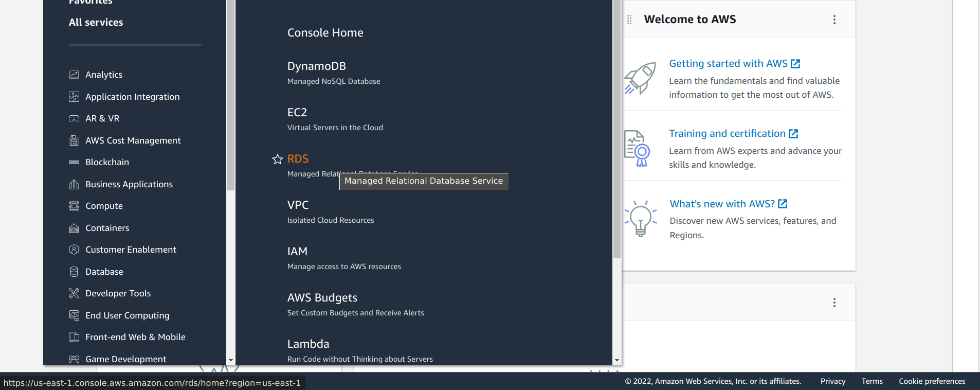This screenshot has width=980, height=390.
Task: Open the Welcome to AWS widget options menu
Action: (x=834, y=20)
